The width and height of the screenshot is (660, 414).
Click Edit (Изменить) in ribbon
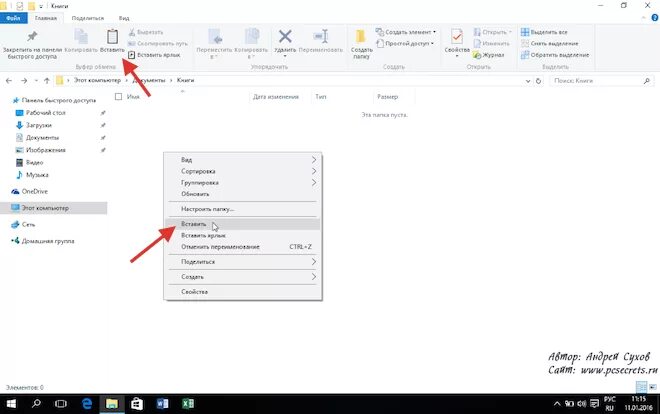point(491,43)
